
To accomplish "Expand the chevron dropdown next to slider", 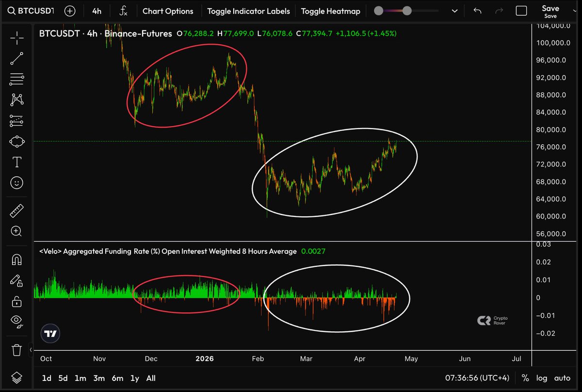I will click(x=454, y=11).
